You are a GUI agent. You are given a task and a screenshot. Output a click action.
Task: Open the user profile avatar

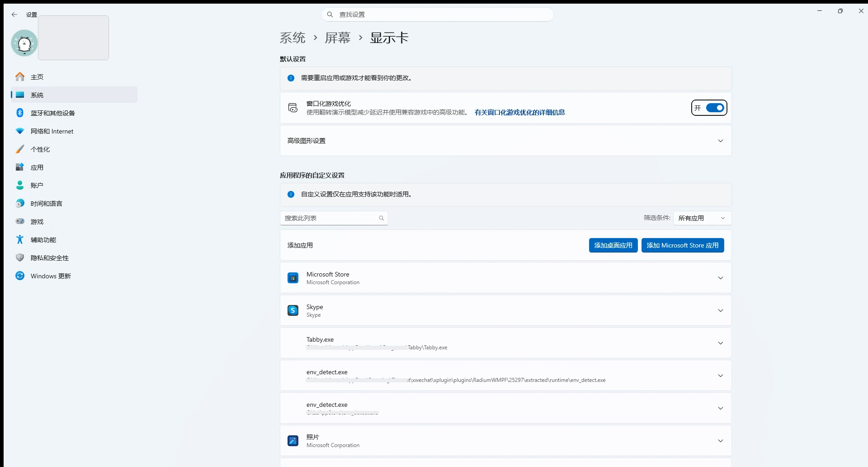click(24, 43)
